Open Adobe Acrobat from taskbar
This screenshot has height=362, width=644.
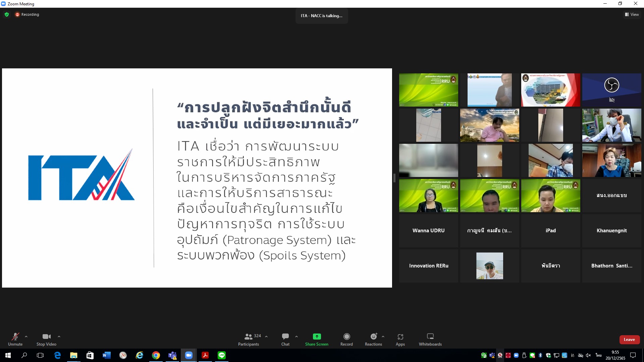tap(205, 355)
